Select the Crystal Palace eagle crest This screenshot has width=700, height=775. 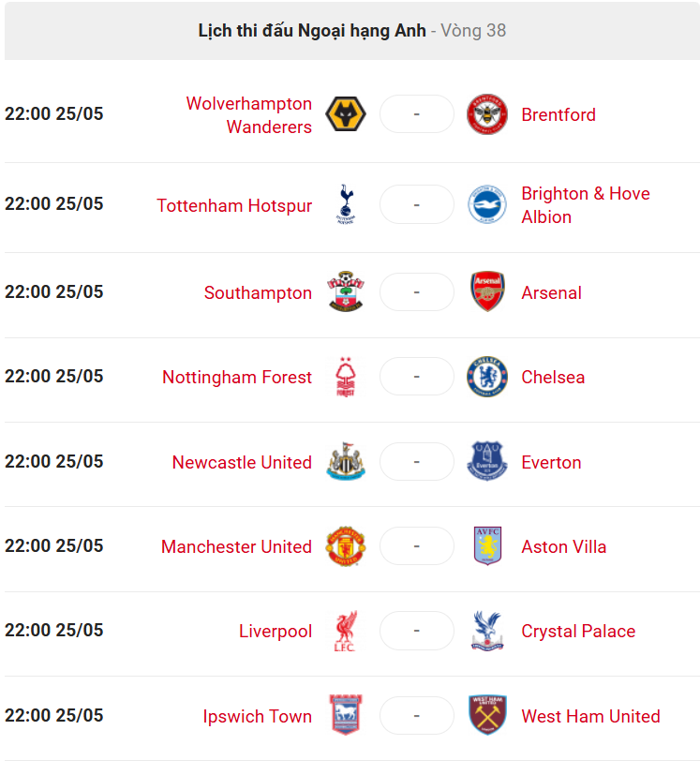[x=487, y=631]
